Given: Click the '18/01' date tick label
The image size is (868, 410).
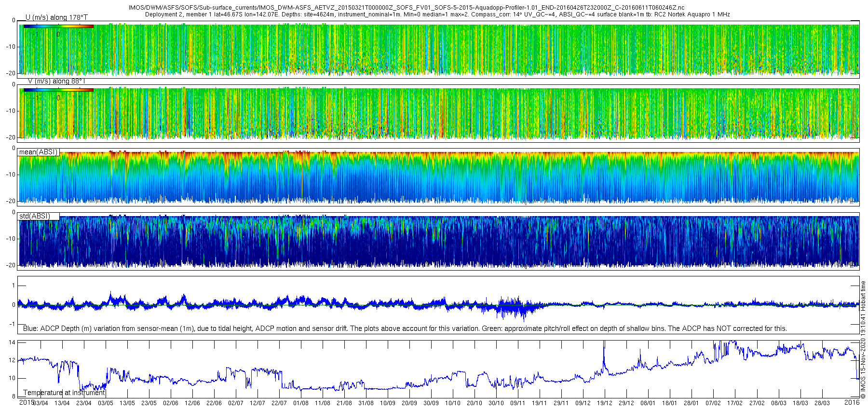Looking at the screenshot, I should coord(670,403).
